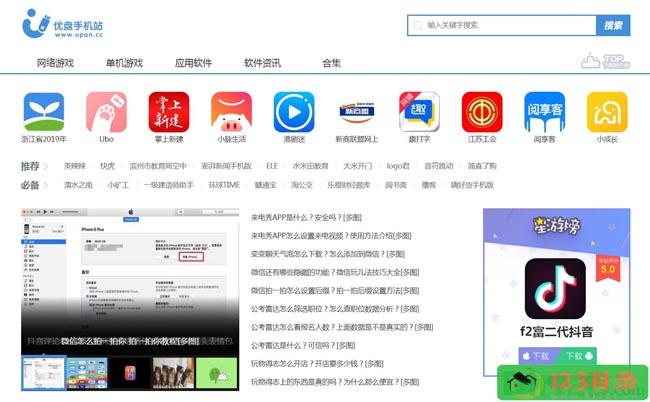The image size is (650, 402).
Task: Select the 小猪生活 pig icon
Action: [x=231, y=112]
